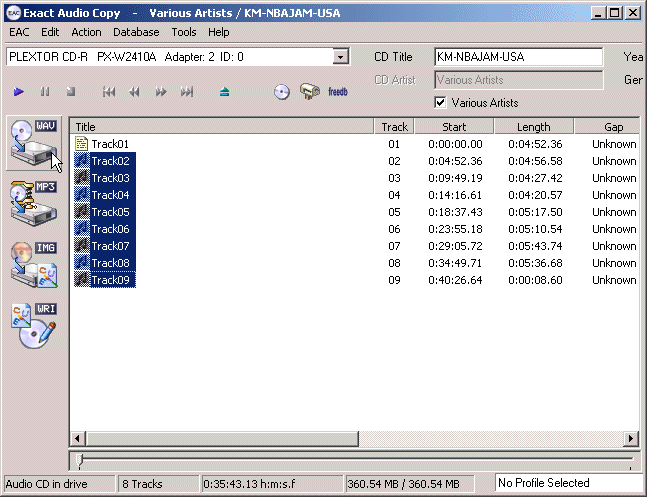Click the Play button

point(19,92)
